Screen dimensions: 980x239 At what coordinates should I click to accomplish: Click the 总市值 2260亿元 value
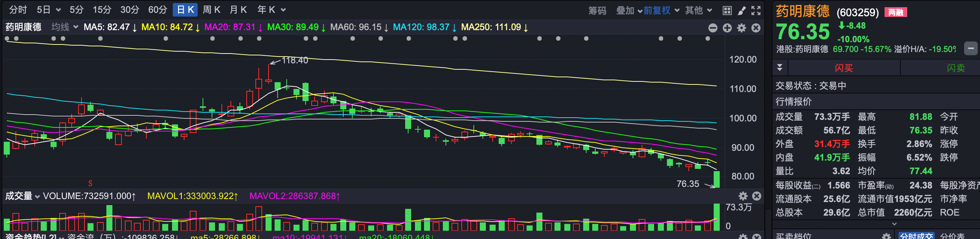click(x=913, y=212)
